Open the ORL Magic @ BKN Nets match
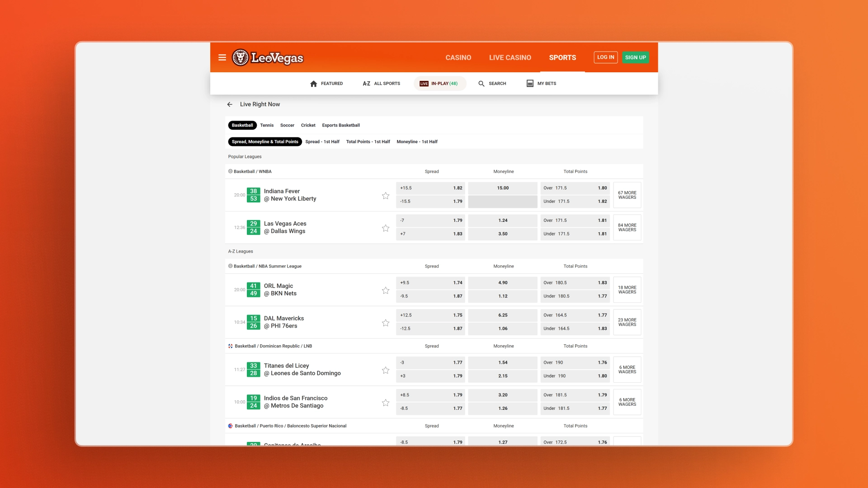This screenshot has height=488, width=868. (x=280, y=290)
